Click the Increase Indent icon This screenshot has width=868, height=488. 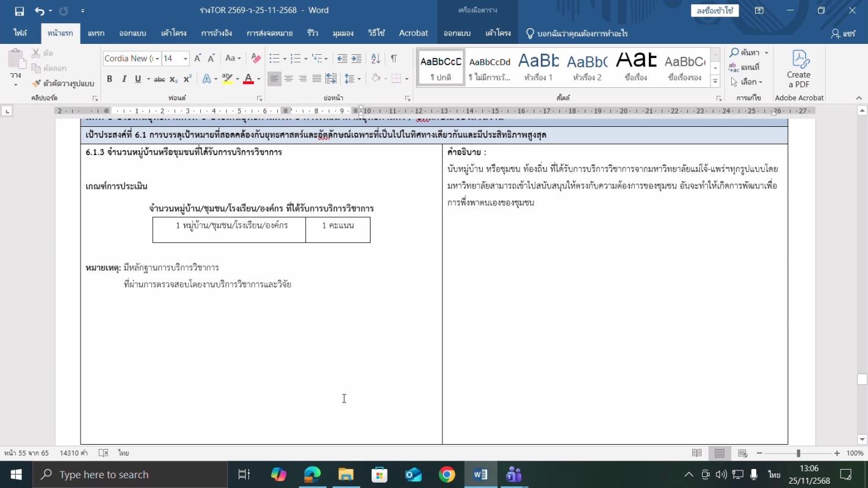(x=356, y=59)
